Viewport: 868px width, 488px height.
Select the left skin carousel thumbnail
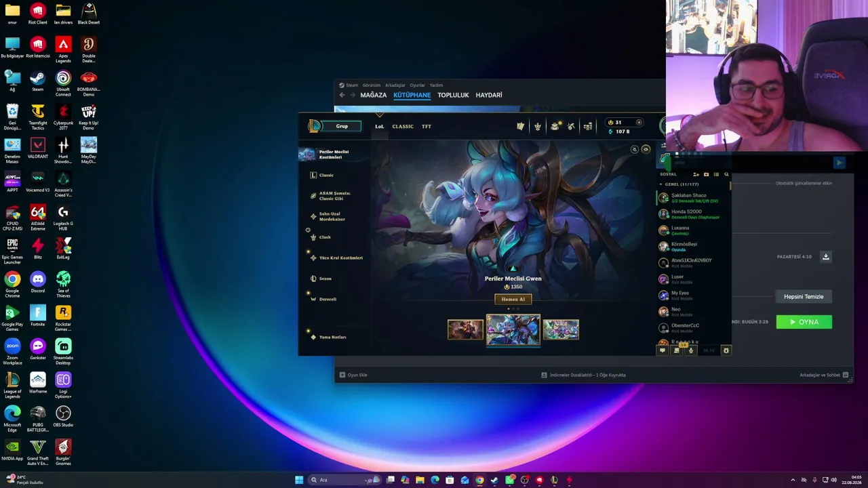[465, 329]
